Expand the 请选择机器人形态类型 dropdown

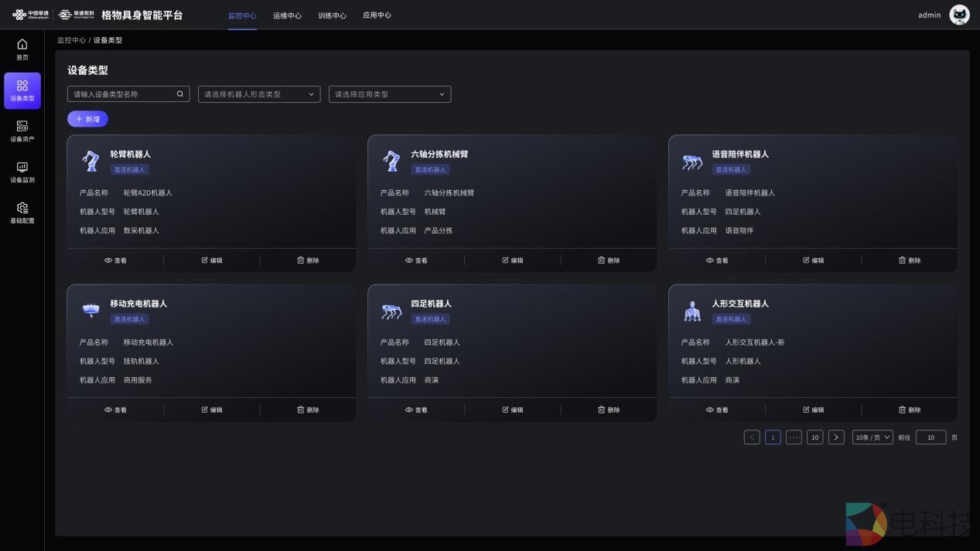pyautogui.click(x=258, y=94)
